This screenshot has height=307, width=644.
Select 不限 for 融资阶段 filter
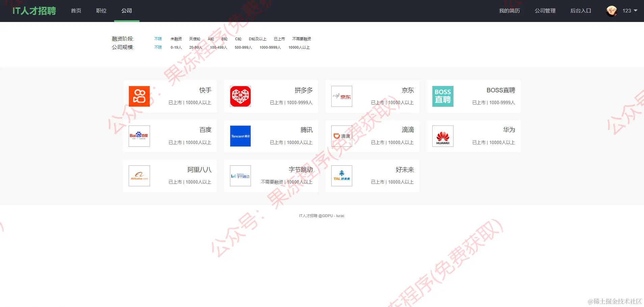pyautogui.click(x=158, y=39)
